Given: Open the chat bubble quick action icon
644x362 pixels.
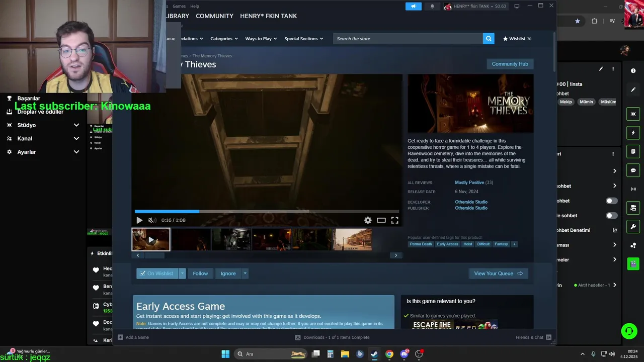Looking at the screenshot, I should 633,170.
